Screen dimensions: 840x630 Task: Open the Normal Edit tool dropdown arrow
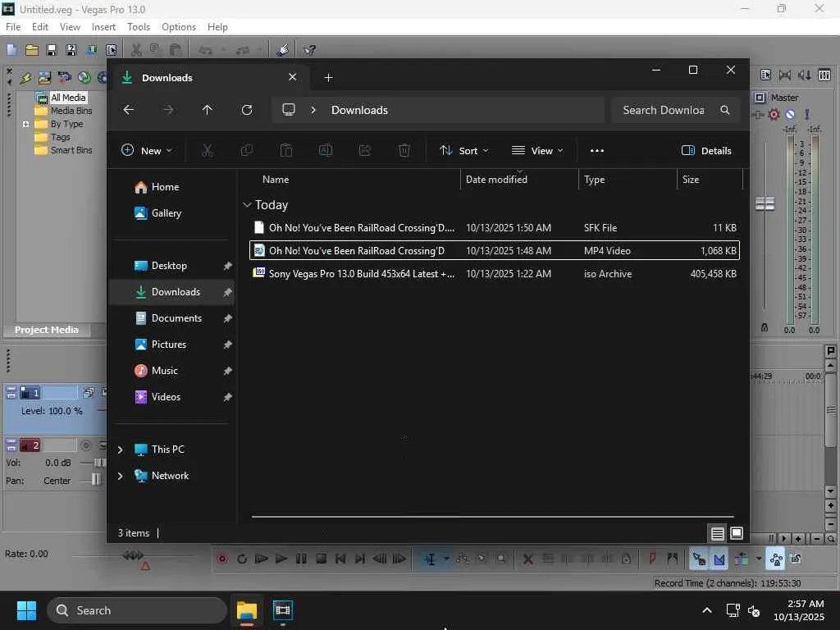(x=445, y=559)
